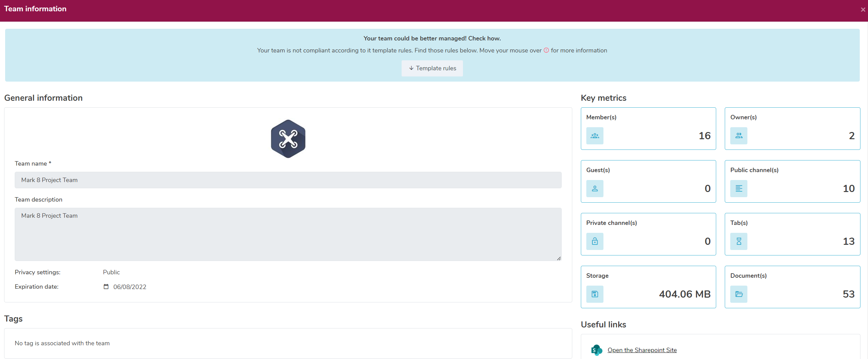Click the SharePoint logo icon
Image resolution: width=868 pixels, height=359 pixels.
(x=596, y=350)
